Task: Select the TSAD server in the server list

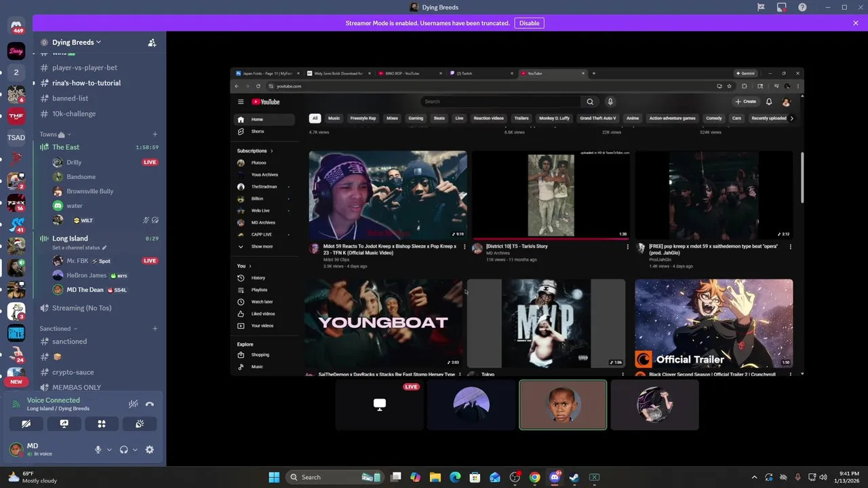Action: pos(16,138)
